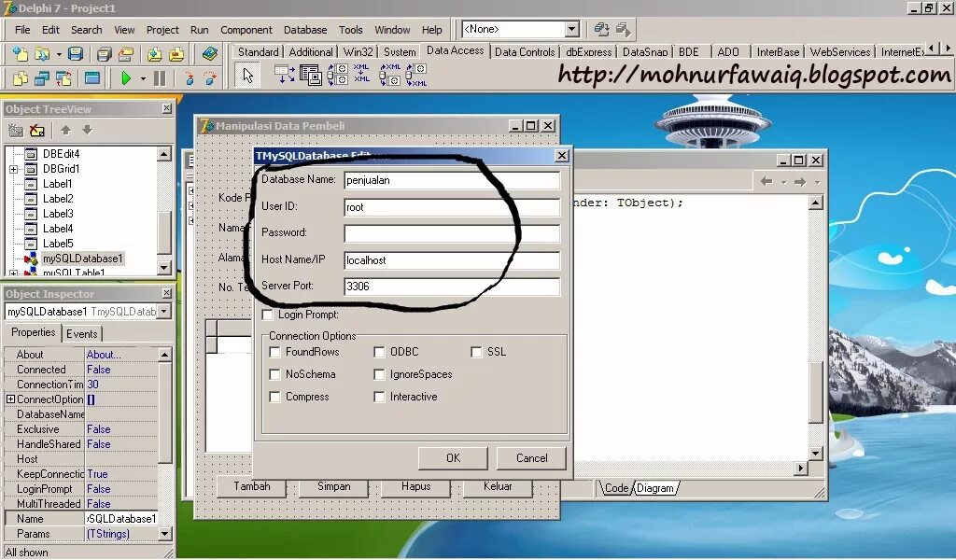Pick the DataSetProvider component icon

click(x=337, y=75)
